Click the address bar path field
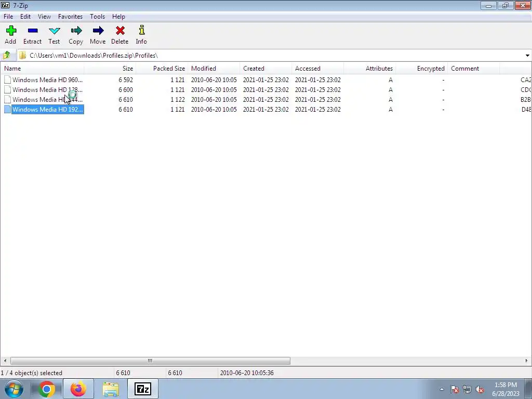532x399 pixels. [x=275, y=55]
